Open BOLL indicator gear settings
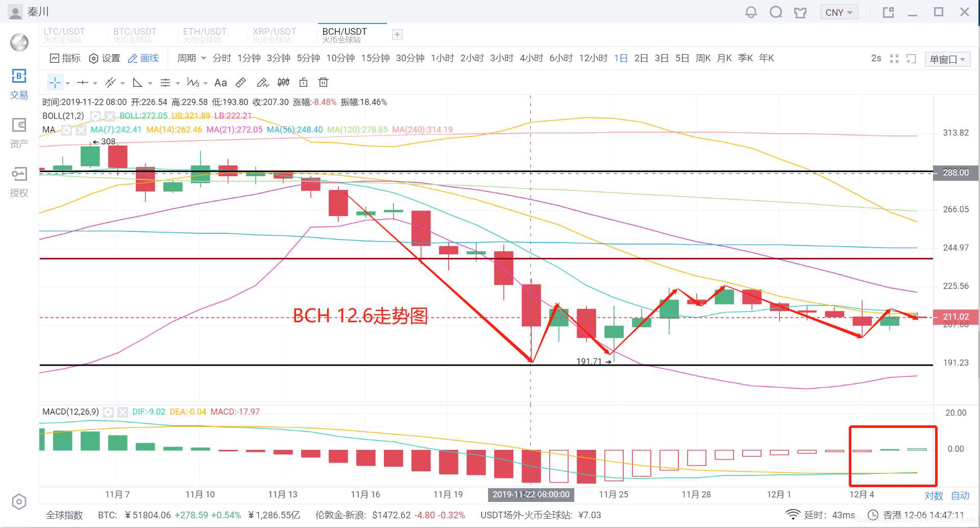Viewport: 980px width, 528px height. tap(95, 116)
